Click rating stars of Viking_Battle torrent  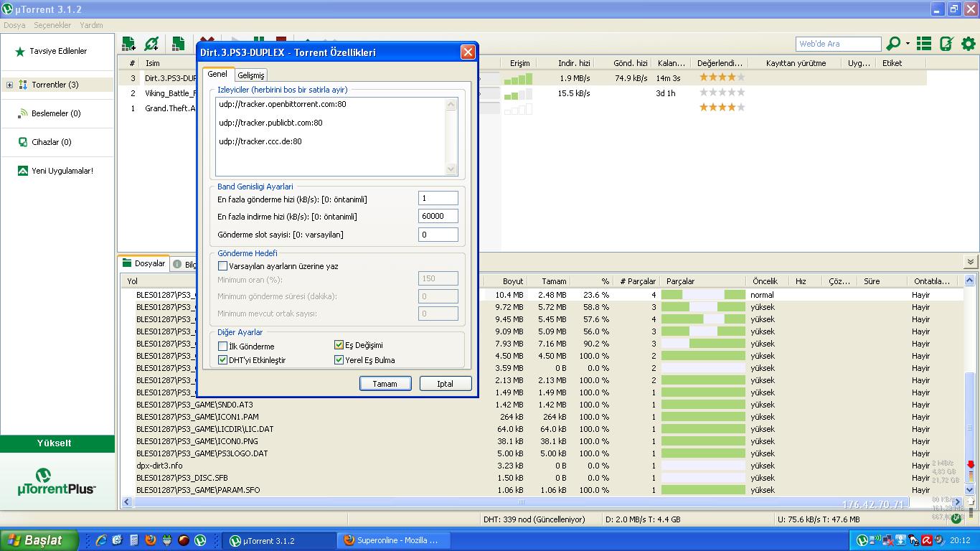(x=722, y=93)
